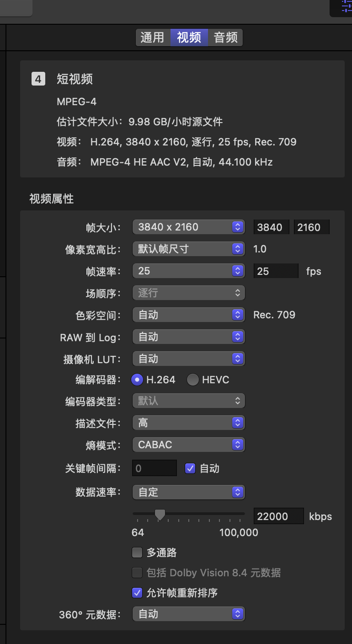Toggle the 允许帧重新排序 checkbox

[x=137, y=593]
